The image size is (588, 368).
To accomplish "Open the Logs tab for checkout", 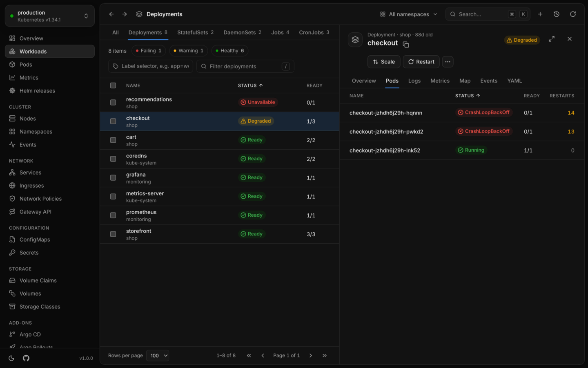I will pos(414,81).
